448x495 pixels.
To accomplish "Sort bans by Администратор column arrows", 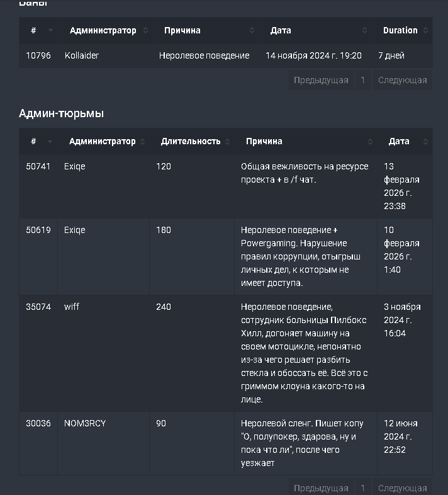I will click(x=145, y=30).
